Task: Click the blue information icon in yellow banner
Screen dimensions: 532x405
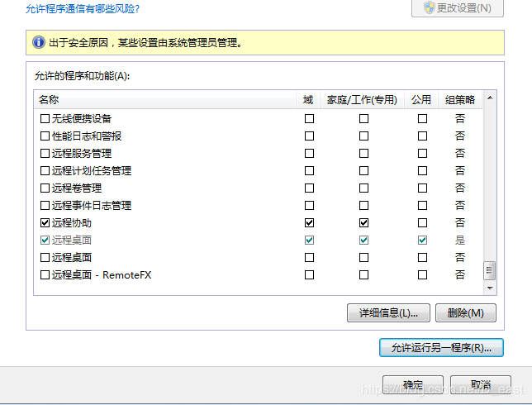Action: click(x=39, y=42)
